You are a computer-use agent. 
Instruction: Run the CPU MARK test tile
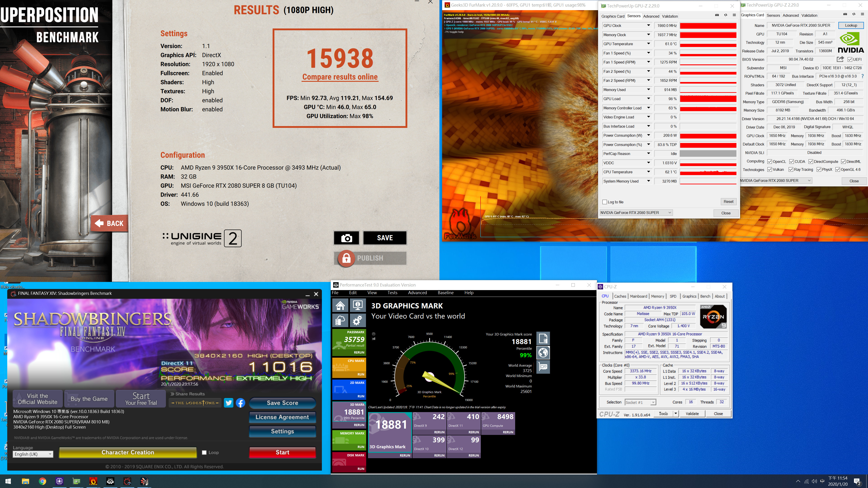349,368
